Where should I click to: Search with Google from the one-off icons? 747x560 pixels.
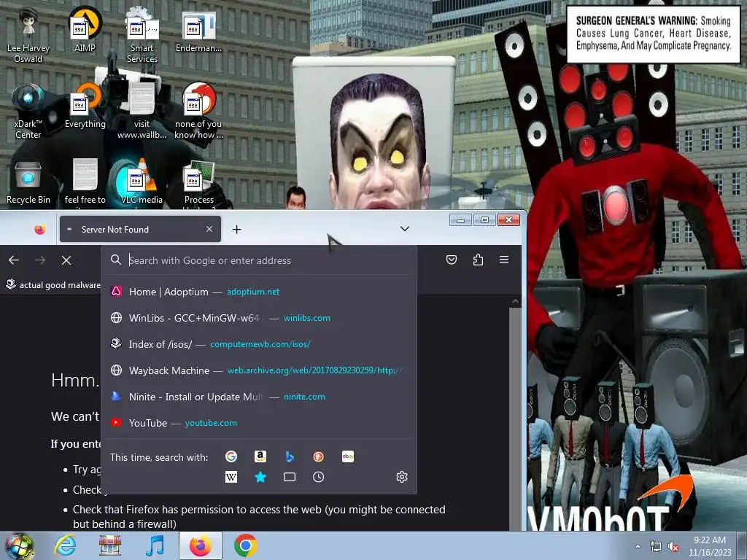(x=231, y=456)
